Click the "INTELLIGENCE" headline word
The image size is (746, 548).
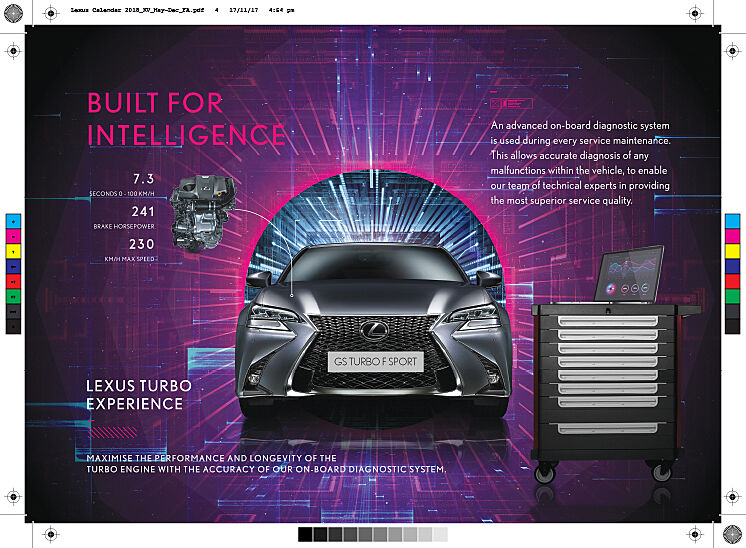click(186, 135)
